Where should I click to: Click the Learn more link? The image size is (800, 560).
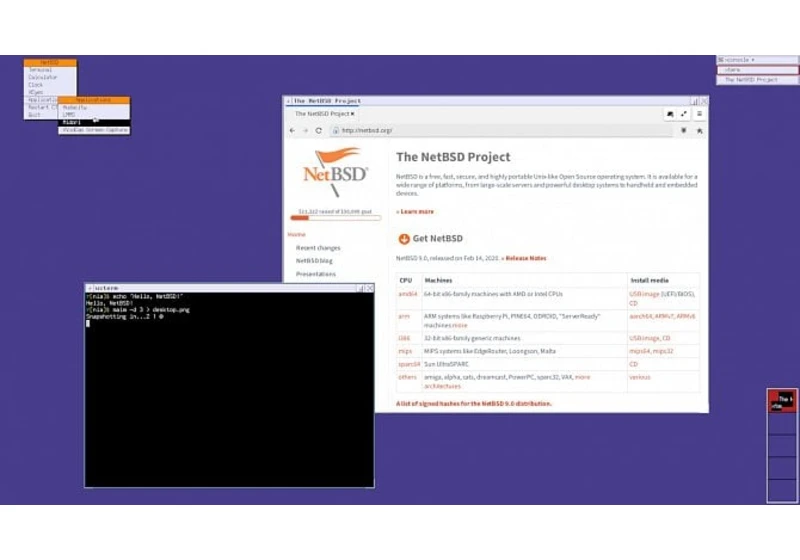click(416, 212)
